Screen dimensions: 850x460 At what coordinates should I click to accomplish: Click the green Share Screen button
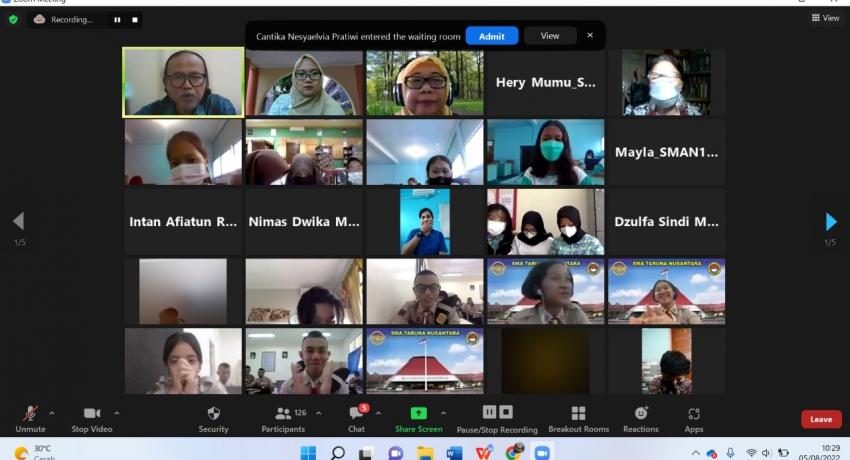418,419
